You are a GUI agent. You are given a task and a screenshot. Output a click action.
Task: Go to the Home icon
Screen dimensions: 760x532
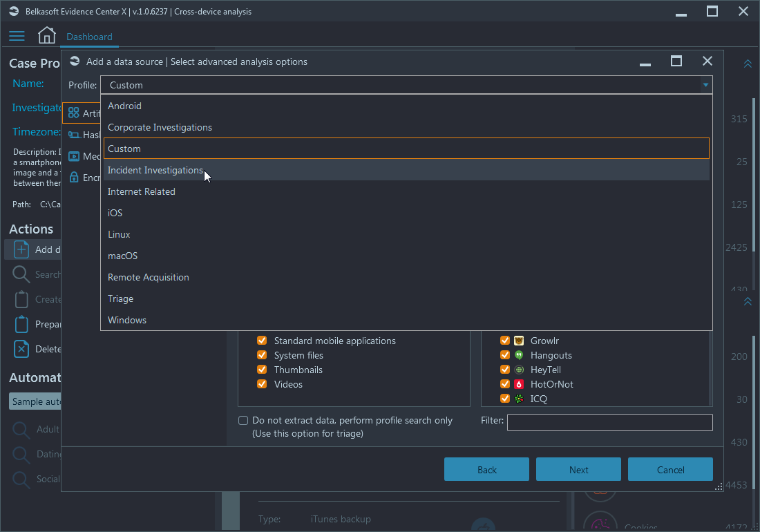(46, 35)
